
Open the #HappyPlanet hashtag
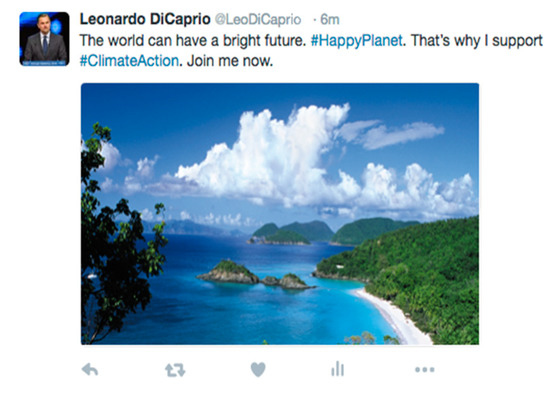point(356,40)
